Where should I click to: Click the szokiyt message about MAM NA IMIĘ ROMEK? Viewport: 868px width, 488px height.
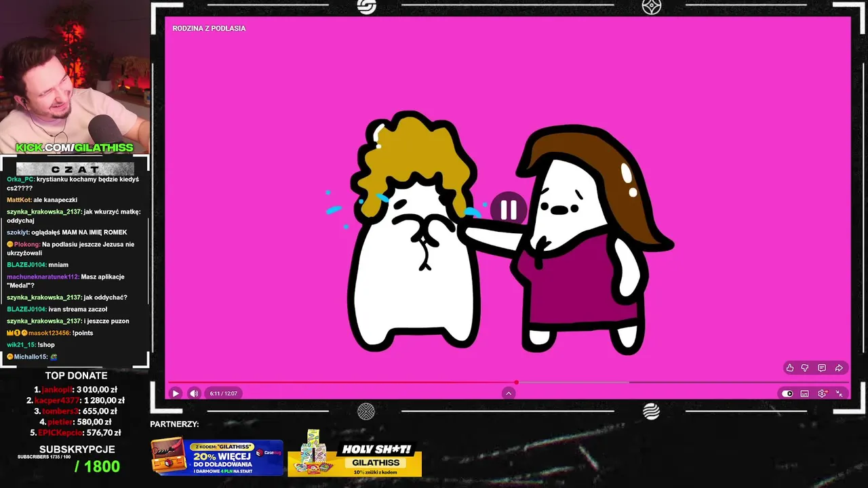[x=67, y=232]
